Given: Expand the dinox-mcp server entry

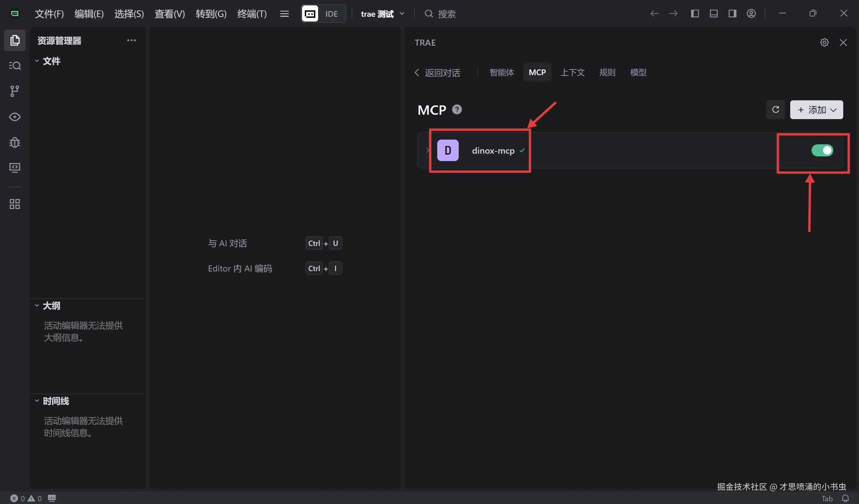Looking at the screenshot, I should click(x=427, y=150).
